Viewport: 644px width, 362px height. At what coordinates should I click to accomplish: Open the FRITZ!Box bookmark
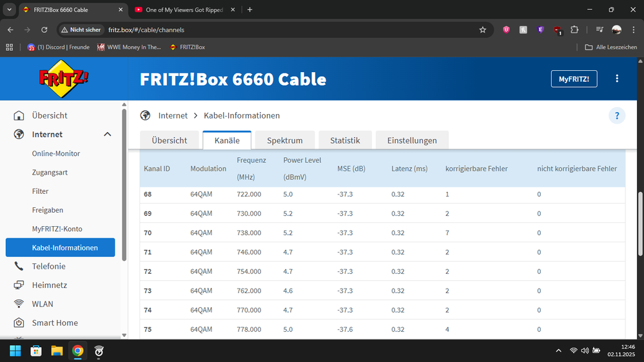click(188, 47)
